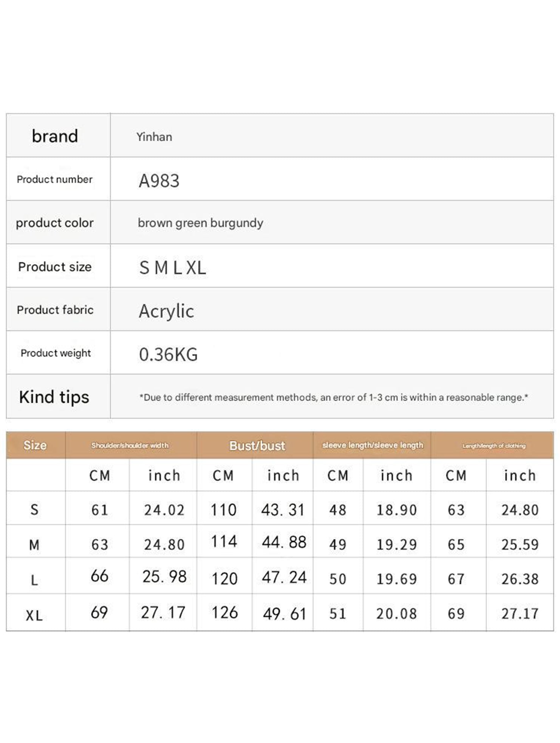Image resolution: width=560 pixels, height=743 pixels.
Task: Click the 47.24 inch bust value
Action: pyautogui.click(x=284, y=577)
